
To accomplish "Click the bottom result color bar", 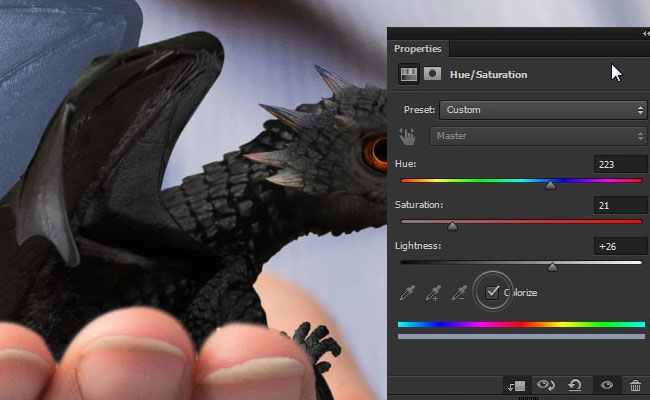I will (x=521, y=337).
